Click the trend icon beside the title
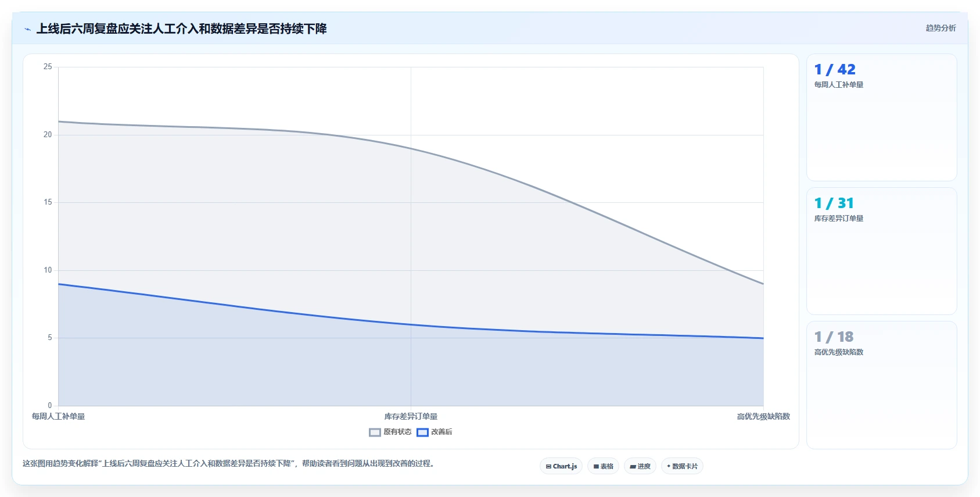This screenshot has width=980, height=497. tap(27, 29)
